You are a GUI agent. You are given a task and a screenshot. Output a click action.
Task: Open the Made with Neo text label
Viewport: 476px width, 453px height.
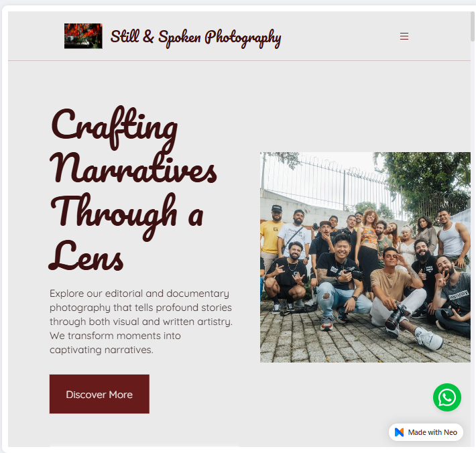coord(432,432)
